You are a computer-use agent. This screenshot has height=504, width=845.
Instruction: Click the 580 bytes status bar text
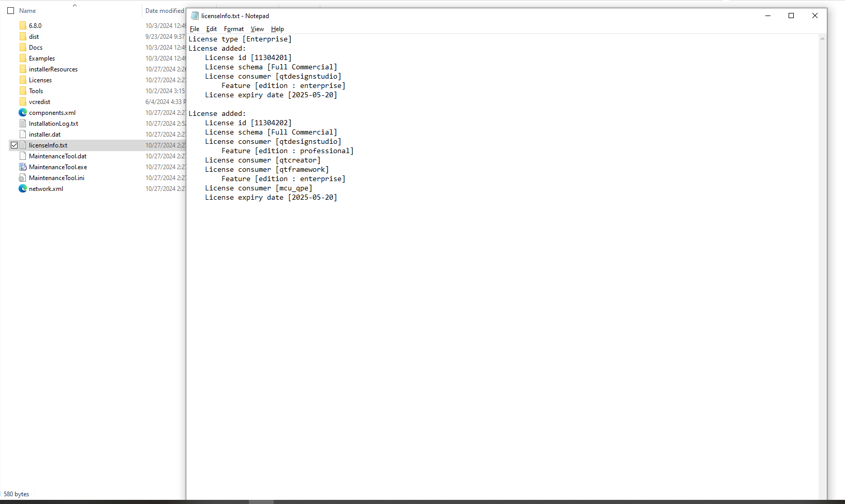pyautogui.click(x=17, y=494)
